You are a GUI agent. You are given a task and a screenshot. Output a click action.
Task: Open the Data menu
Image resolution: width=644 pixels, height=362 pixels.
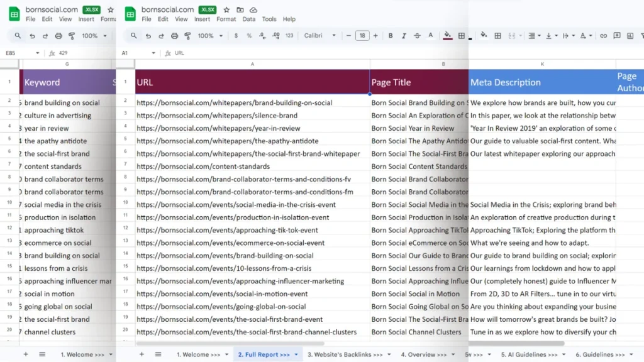pos(249,19)
